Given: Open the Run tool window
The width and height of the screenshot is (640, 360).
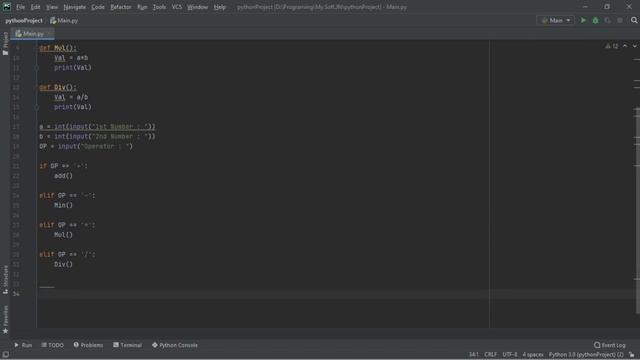Looking at the screenshot, I should [23, 345].
